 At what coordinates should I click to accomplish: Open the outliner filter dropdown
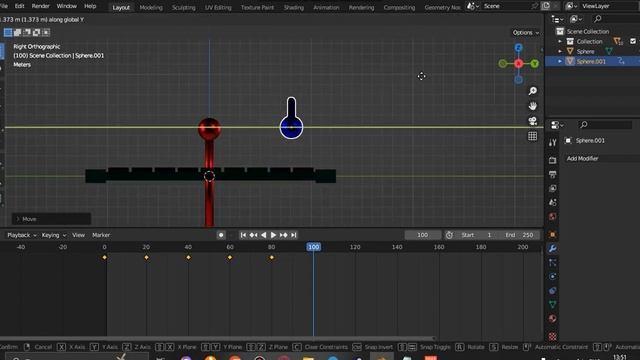click(576, 19)
